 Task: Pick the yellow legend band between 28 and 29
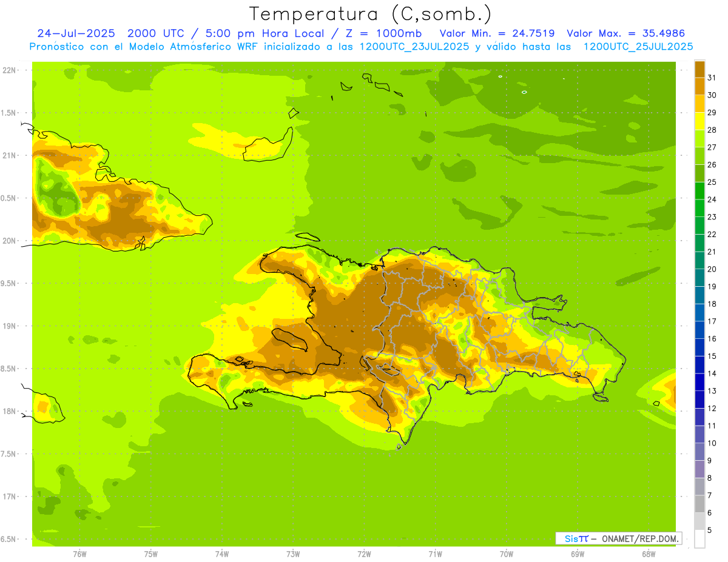[x=699, y=121]
